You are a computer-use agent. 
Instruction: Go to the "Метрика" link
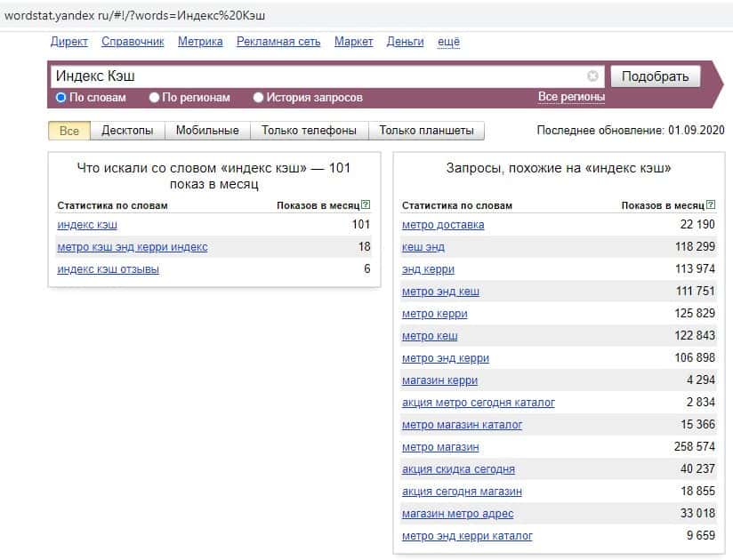[x=200, y=42]
